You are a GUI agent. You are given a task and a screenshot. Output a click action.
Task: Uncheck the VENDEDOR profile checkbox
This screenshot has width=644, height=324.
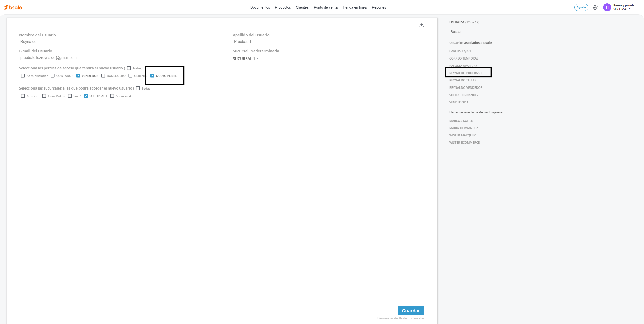tap(78, 76)
